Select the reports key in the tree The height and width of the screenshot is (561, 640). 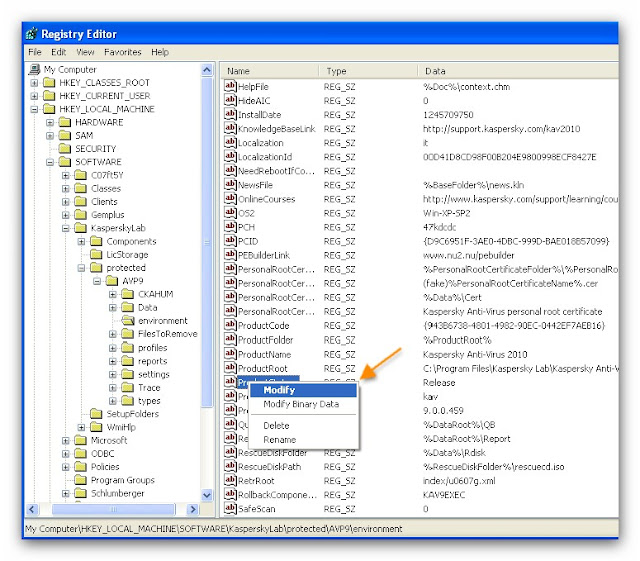tap(153, 361)
